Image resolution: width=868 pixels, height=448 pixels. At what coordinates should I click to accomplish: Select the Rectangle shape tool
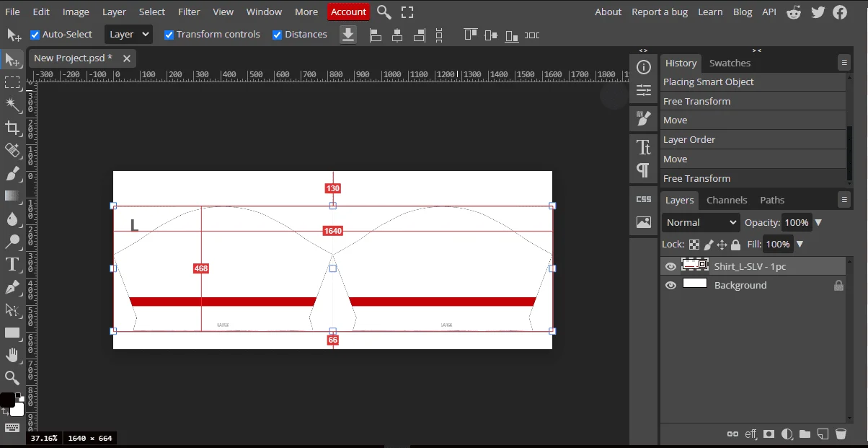point(12,333)
